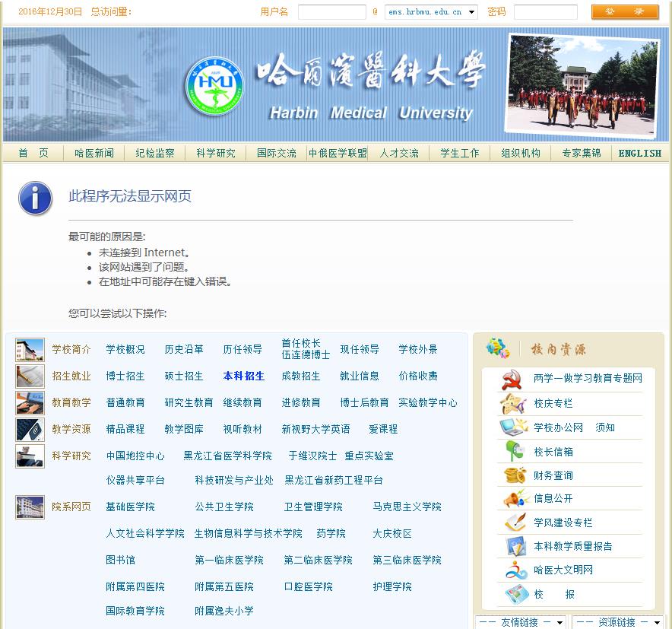
Task: Click the mailbox icon beside 校长信箱
Action: [x=515, y=451]
